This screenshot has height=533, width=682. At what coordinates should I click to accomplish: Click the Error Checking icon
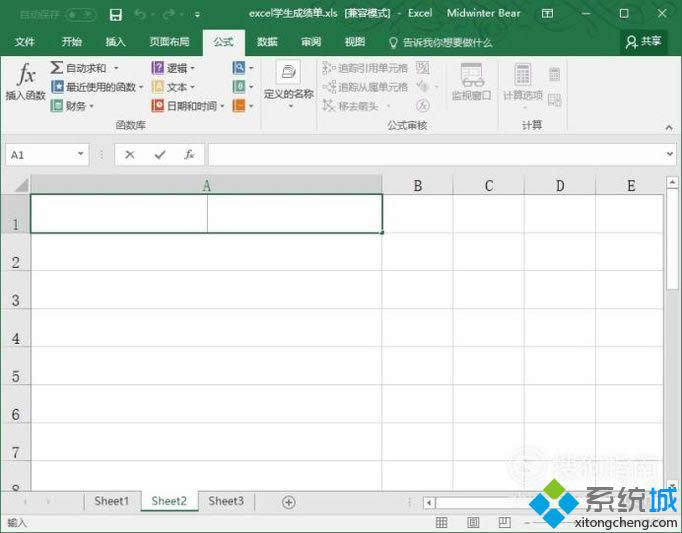pyautogui.click(x=422, y=87)
